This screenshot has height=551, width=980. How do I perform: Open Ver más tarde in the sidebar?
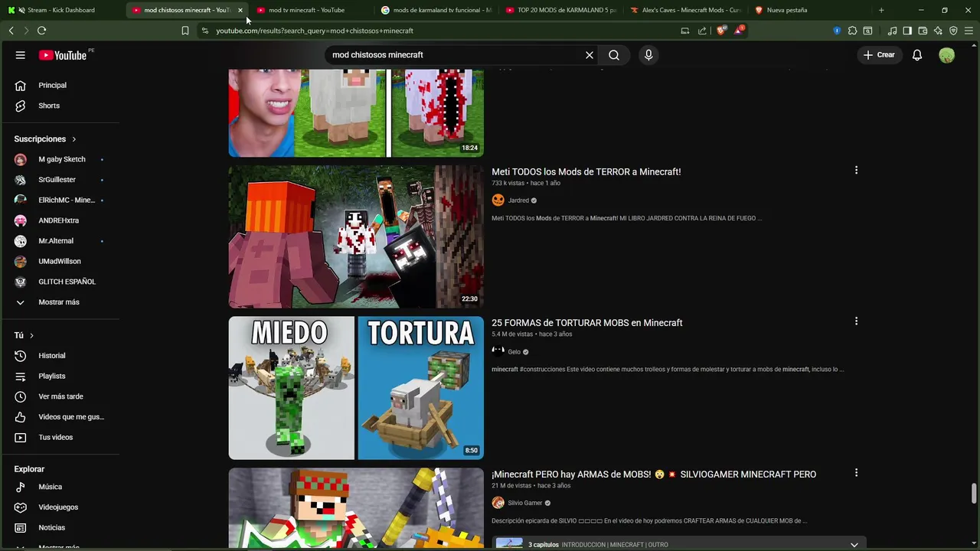tap(59, 396)
